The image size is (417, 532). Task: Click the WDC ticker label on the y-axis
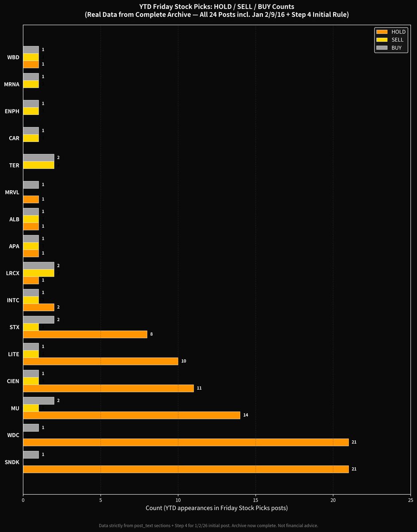(14, 435)
